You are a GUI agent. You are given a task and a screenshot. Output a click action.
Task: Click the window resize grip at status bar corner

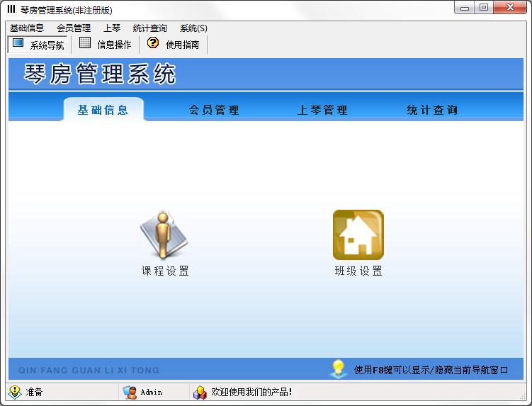click(x=523, y=396)
